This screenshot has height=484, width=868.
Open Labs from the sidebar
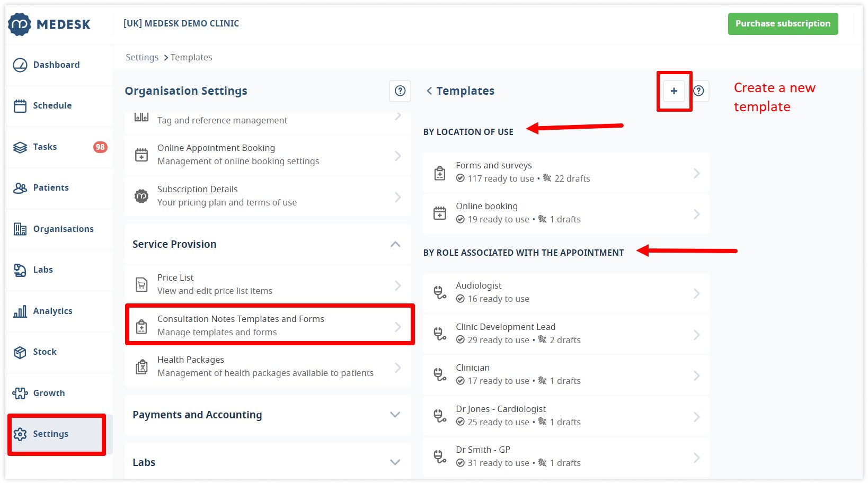59,270
